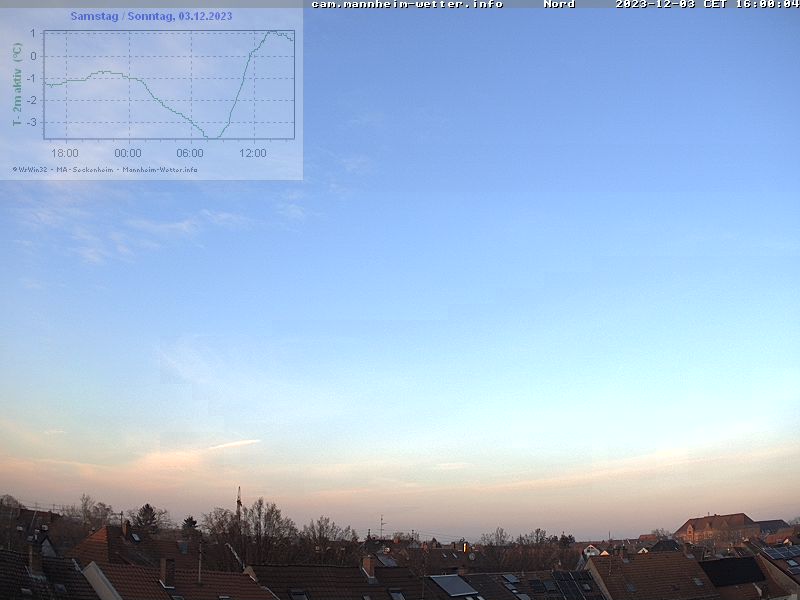Image resolution: width=800 pixels, height=600 pixels.
Task: Click the large brick building at right
Action: [x=716, y=527]
